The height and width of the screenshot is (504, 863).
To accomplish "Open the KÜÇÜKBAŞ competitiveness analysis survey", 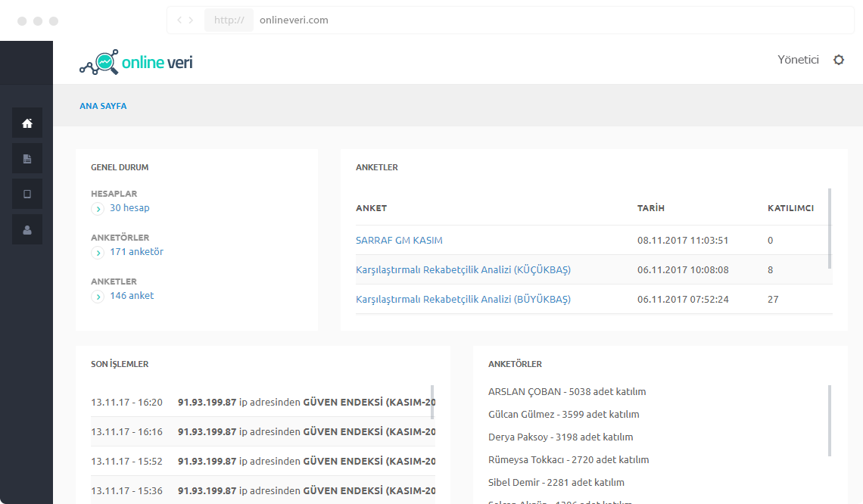I will coord(463,270).
